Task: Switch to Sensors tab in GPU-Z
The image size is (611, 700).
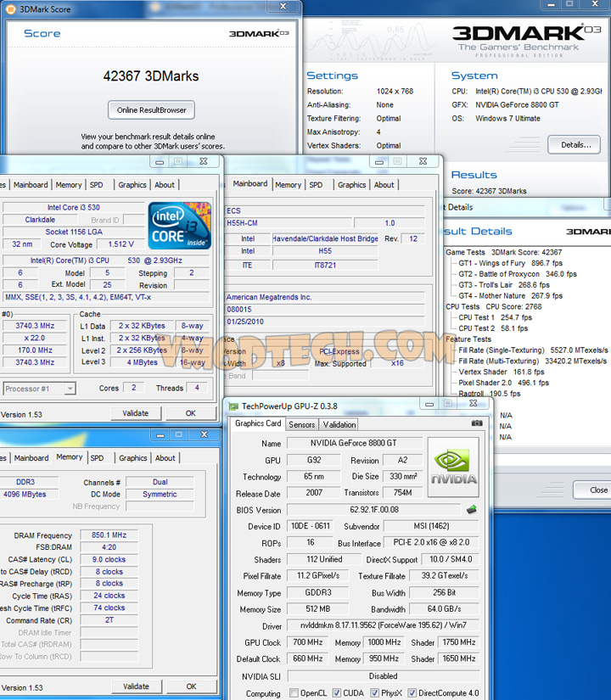Action: (x=301, y=424)
